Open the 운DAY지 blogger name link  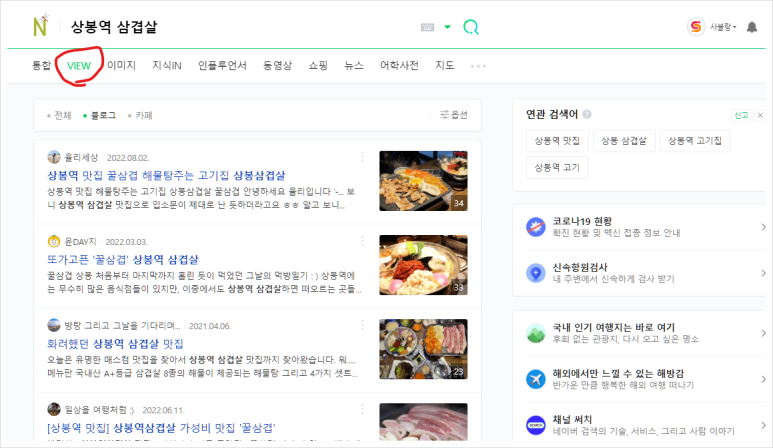tap(80, 242)
